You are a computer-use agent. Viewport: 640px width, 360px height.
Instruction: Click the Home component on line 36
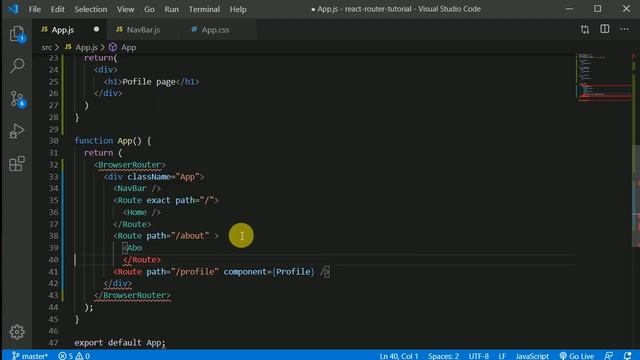pyautogui.click(x=142, y=212)
